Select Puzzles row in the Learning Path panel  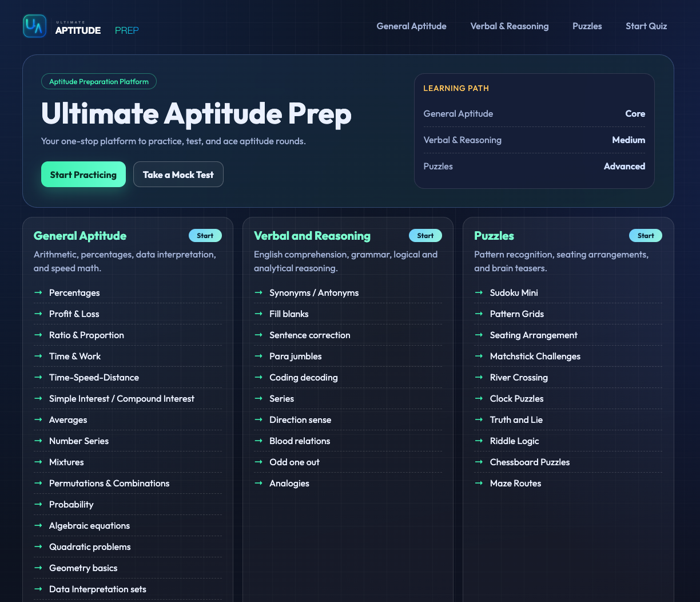534,166
